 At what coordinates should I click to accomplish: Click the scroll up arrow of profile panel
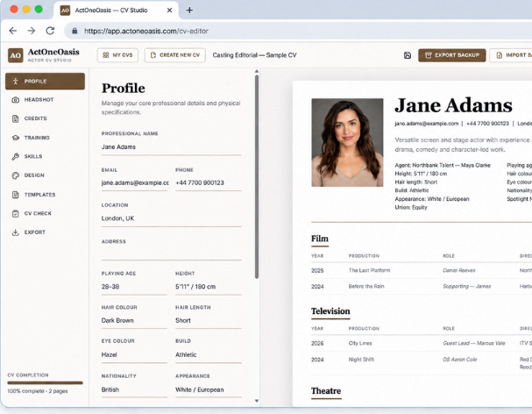point(257,71)
